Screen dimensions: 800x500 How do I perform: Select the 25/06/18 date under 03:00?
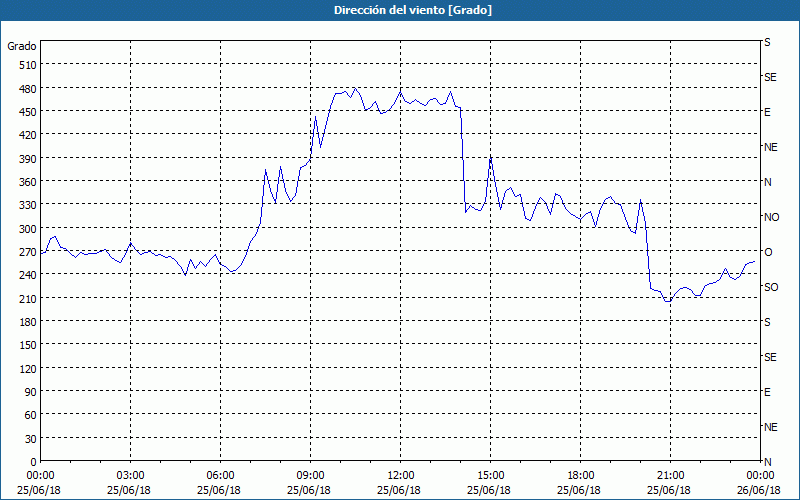129,490
